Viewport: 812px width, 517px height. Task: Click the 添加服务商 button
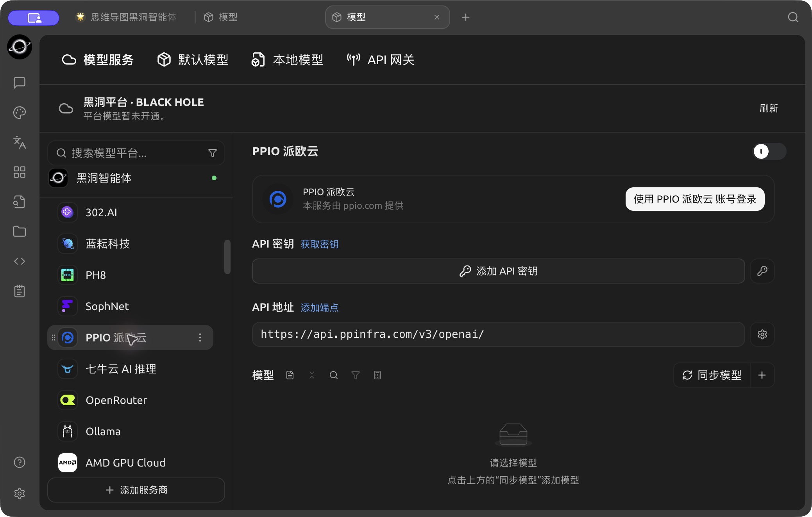[x=136, y=490]
